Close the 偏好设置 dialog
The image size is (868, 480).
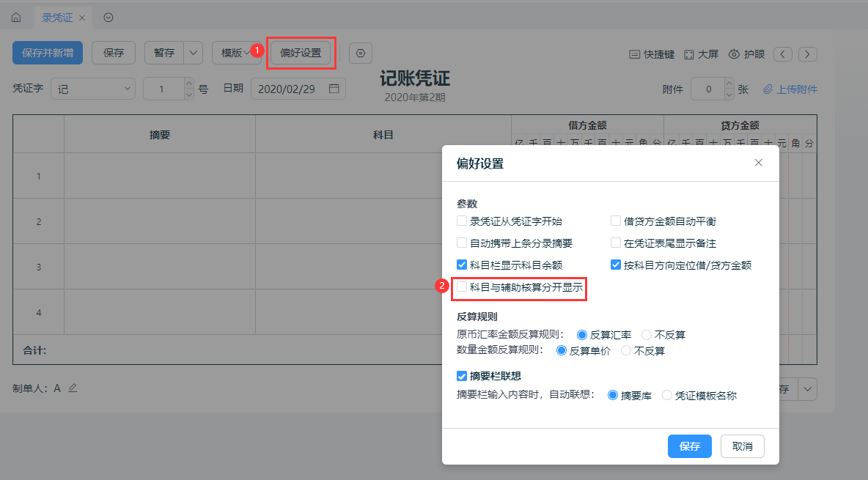[x=758, y=162]
